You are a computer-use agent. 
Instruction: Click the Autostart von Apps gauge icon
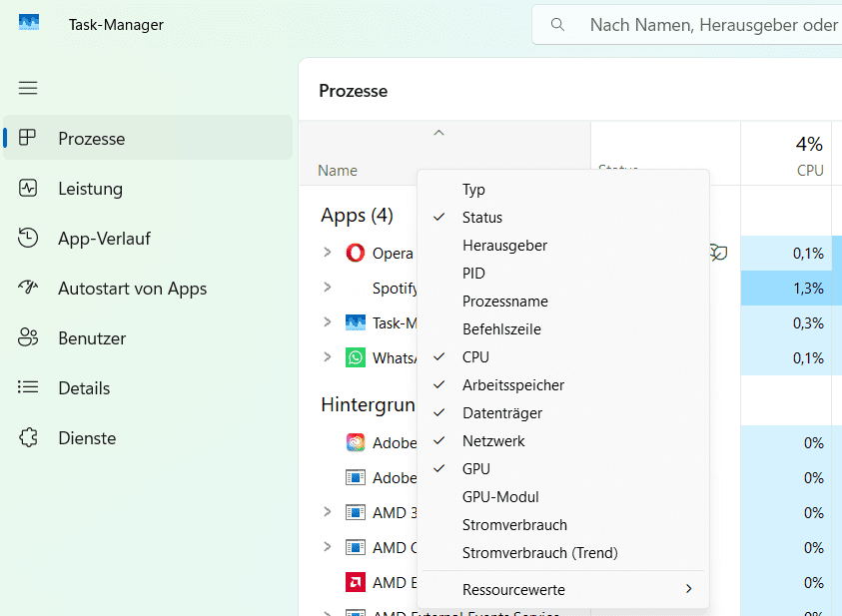tap(27, 288)
